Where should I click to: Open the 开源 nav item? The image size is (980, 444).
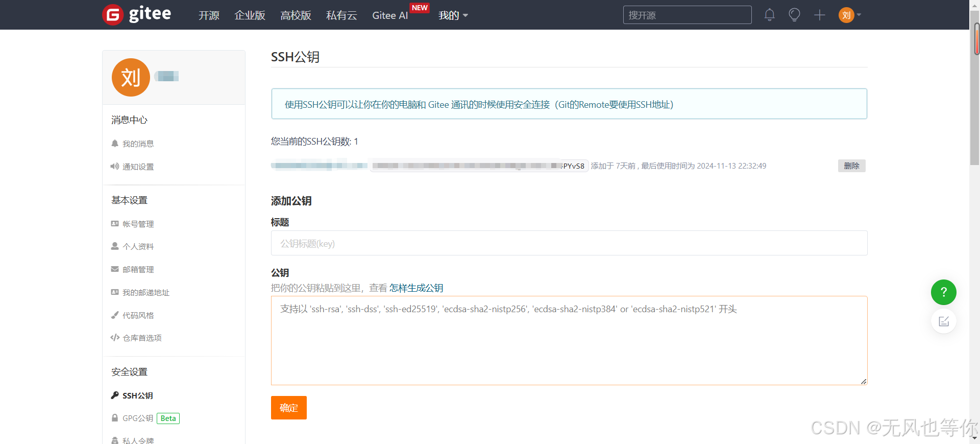point(209,15)
